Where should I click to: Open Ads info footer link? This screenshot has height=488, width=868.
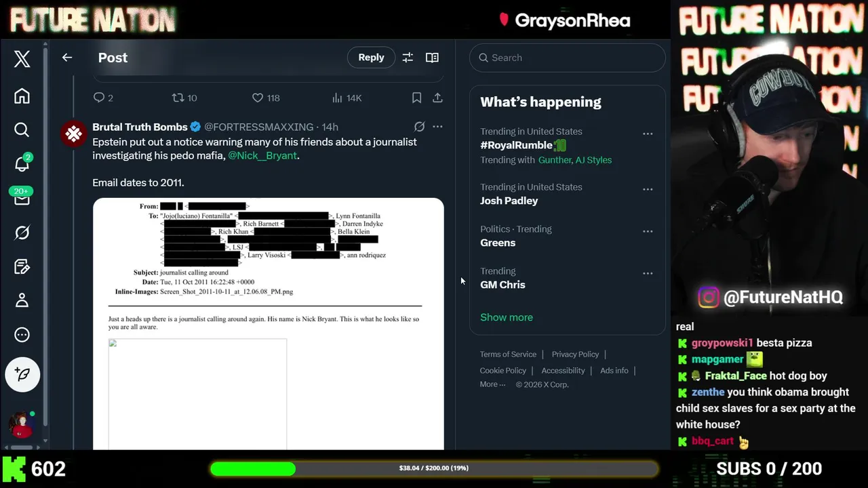pyautogui.click(x=614, y=371)
